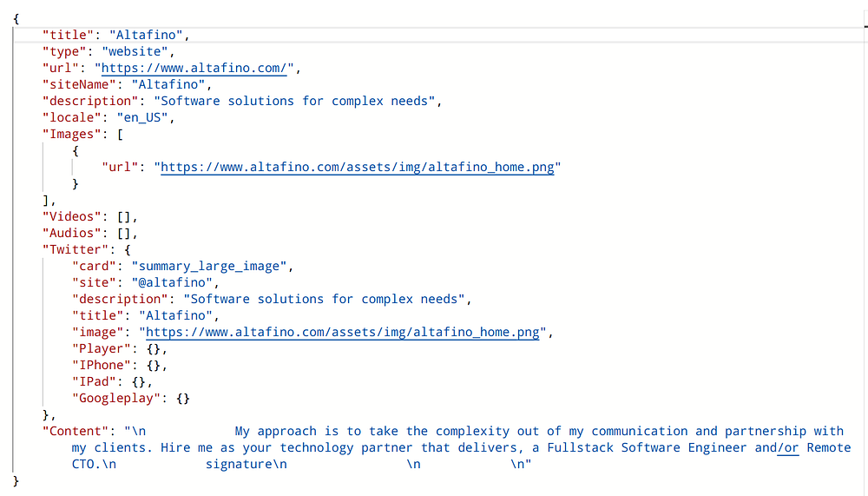
Task: Click the "Audios" key
Action: point(72,234)
